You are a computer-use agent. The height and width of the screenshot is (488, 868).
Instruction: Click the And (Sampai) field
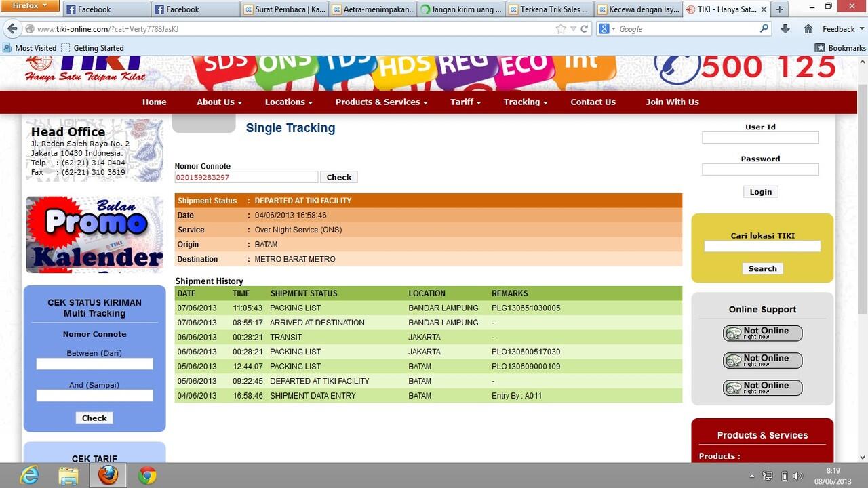[x=94, y=396]
